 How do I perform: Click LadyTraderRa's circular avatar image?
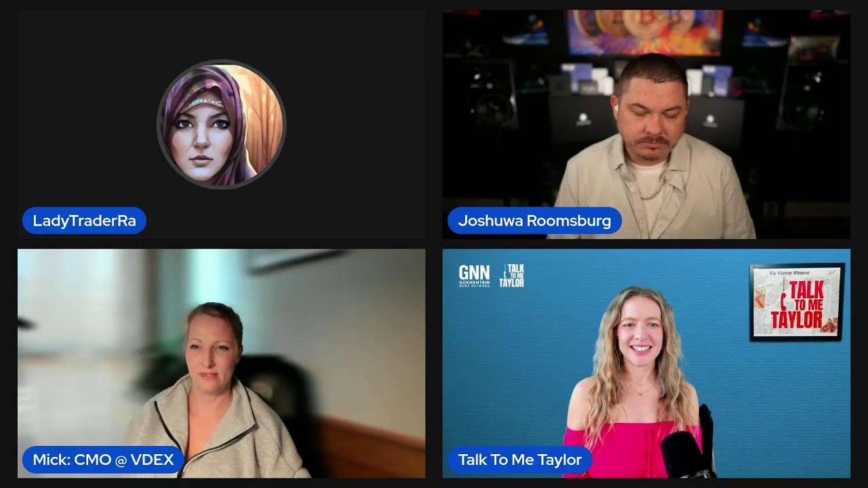pos(221,125)
